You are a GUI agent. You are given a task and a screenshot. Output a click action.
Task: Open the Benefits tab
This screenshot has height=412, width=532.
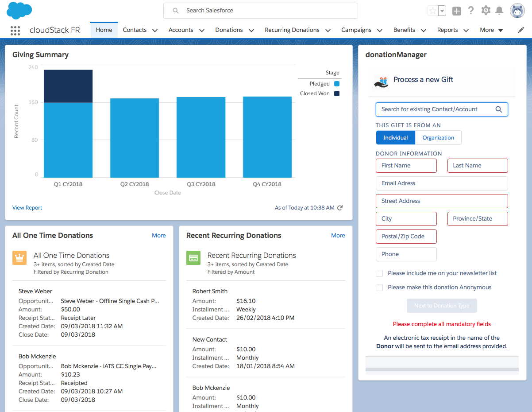point(404,30)
